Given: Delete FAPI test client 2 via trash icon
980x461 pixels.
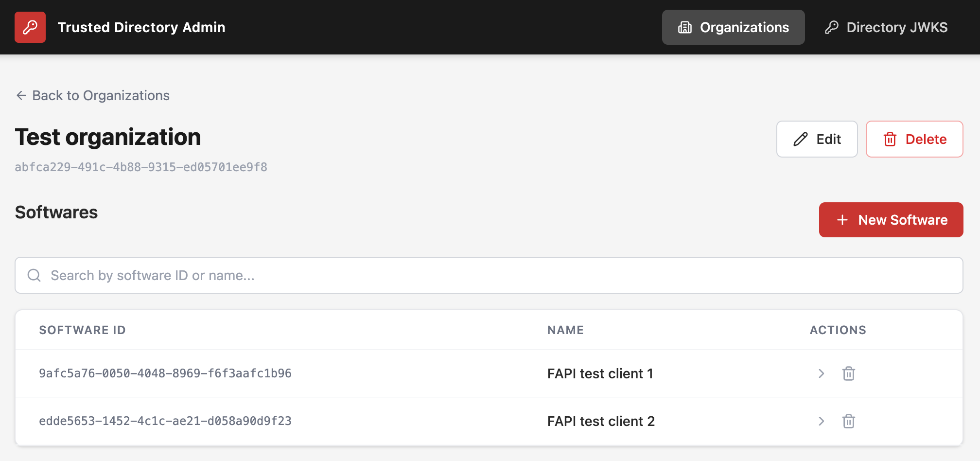Looking at the screenshot, I should [x=849, y=421].
